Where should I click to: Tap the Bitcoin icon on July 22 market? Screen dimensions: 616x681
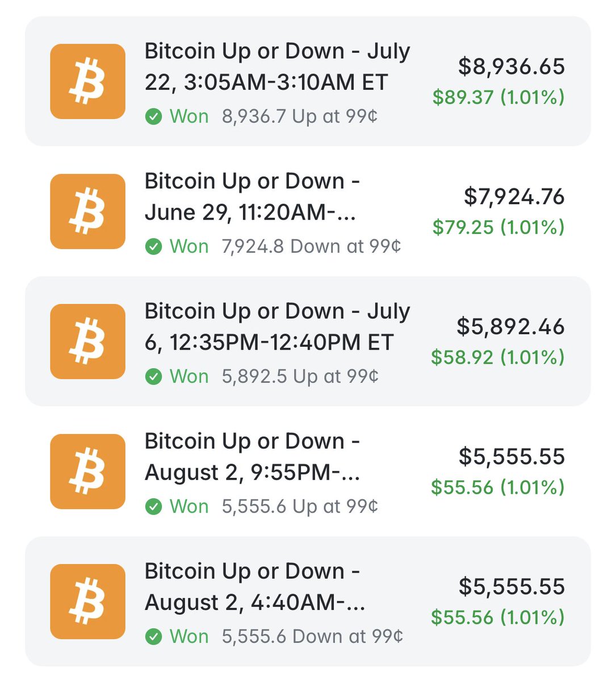click(87, 82)
